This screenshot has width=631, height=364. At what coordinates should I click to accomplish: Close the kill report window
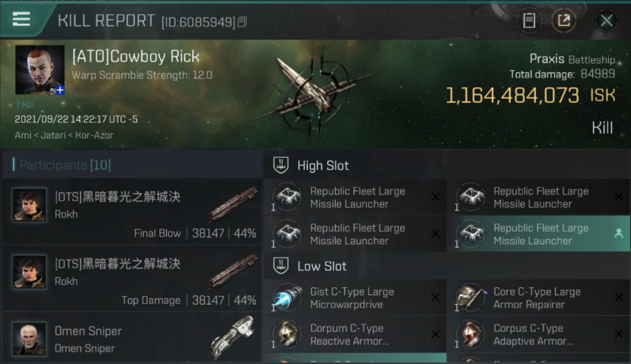(x=606, y=20)
